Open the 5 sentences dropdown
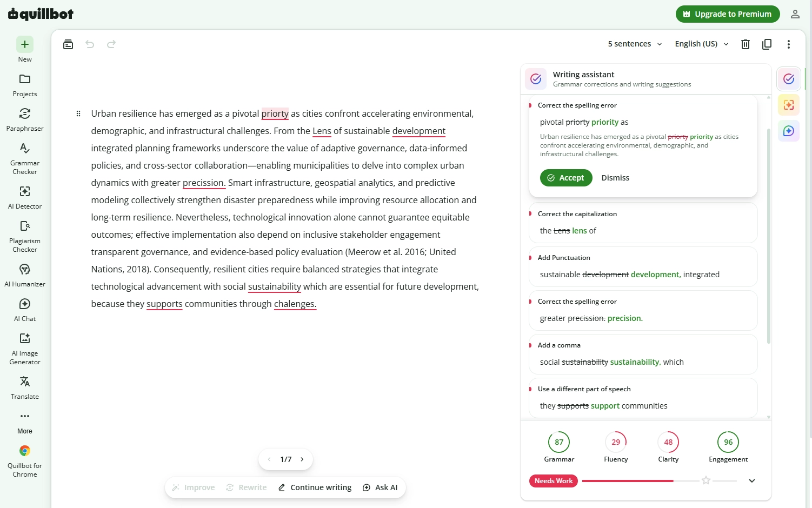 (x=635, y=44)
